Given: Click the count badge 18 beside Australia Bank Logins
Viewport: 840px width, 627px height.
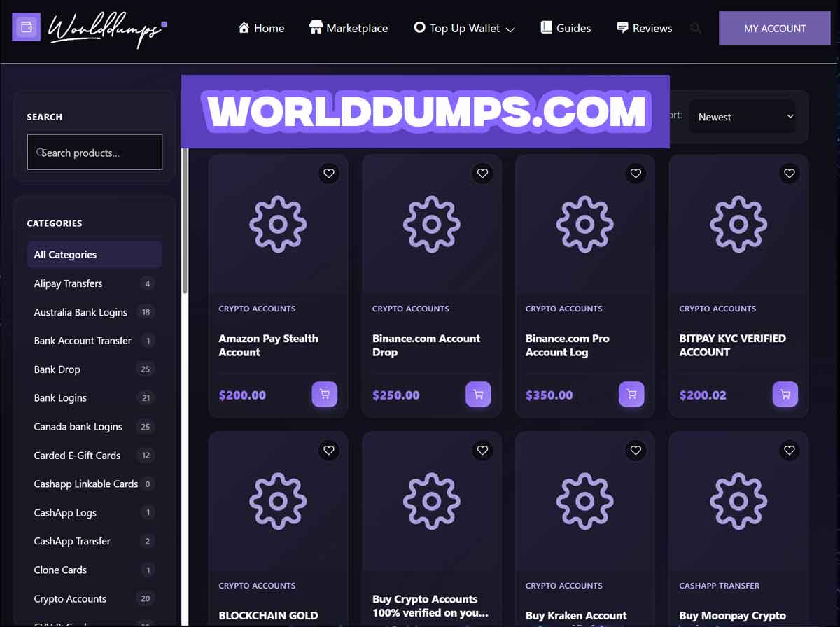Looking at the screenshot, I should (x=146, y=312).
